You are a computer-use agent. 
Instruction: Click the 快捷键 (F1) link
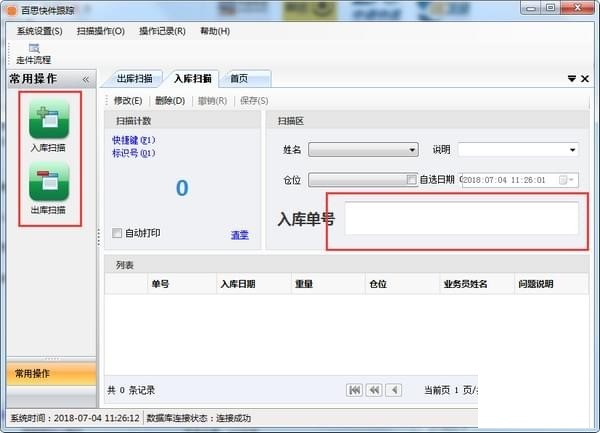pos(134,140)
